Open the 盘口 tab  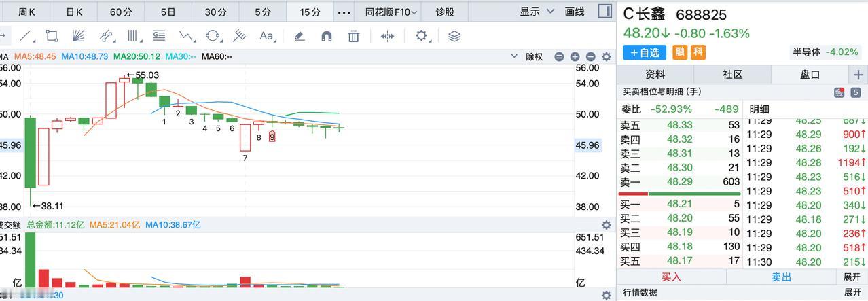(810, 75)
